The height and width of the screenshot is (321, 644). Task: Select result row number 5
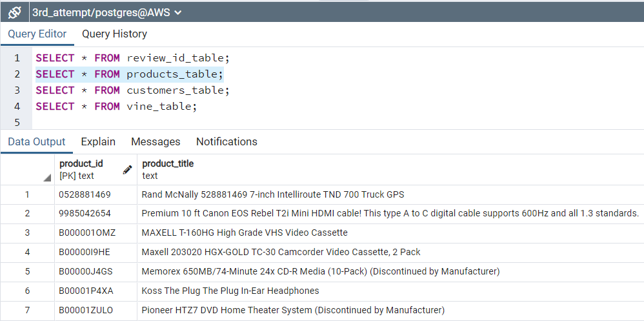click(27, 272)
